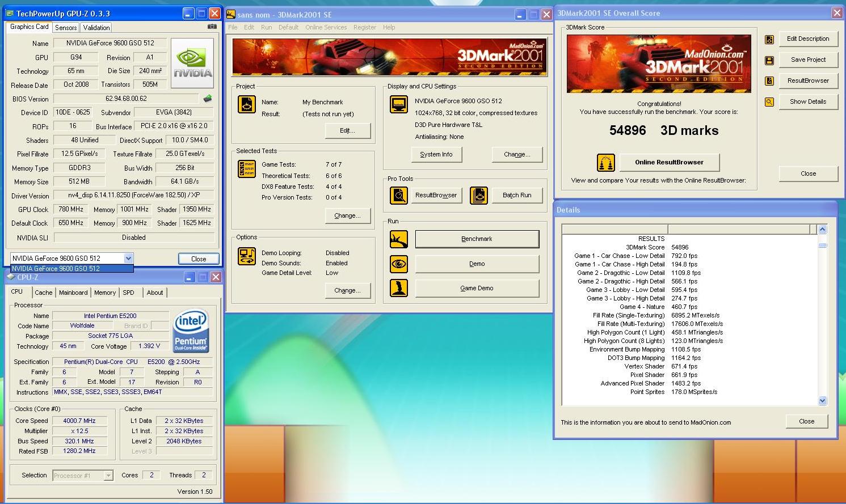The width and height of the screenshot is (846, 504).
Task: Select NVIDIA GeForce 9600 GSO 512 list entry
Action: tap(71, 269)
